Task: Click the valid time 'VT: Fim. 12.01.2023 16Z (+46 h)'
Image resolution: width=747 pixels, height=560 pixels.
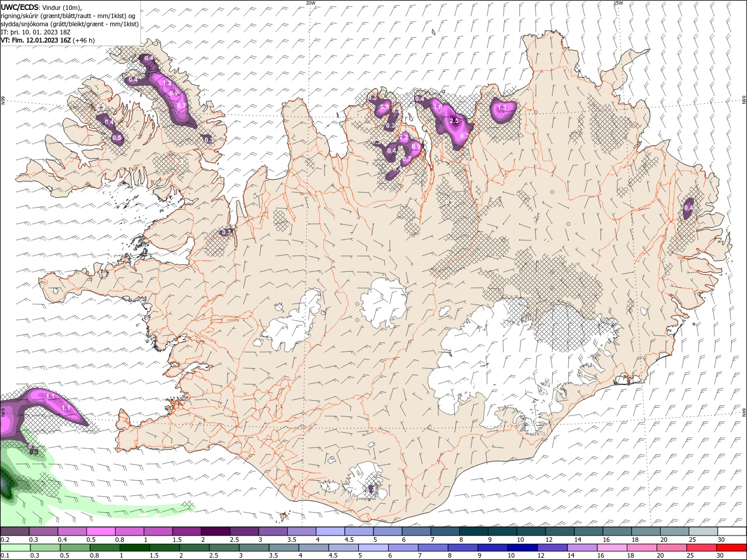Action: click(x=48, y=40)
